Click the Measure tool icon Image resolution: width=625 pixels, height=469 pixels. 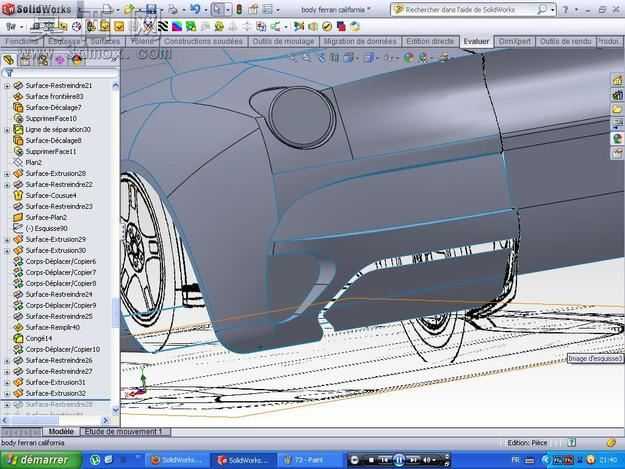[x=35, y=27]
